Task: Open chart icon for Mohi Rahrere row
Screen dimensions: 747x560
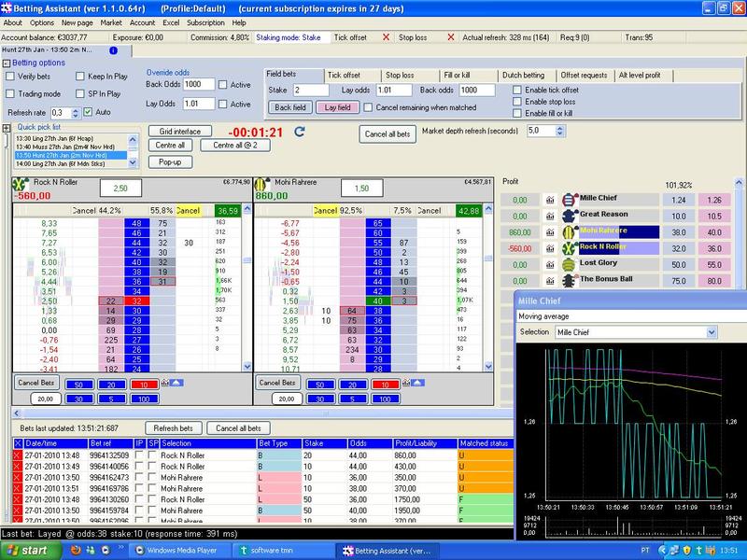Action: 550,232
